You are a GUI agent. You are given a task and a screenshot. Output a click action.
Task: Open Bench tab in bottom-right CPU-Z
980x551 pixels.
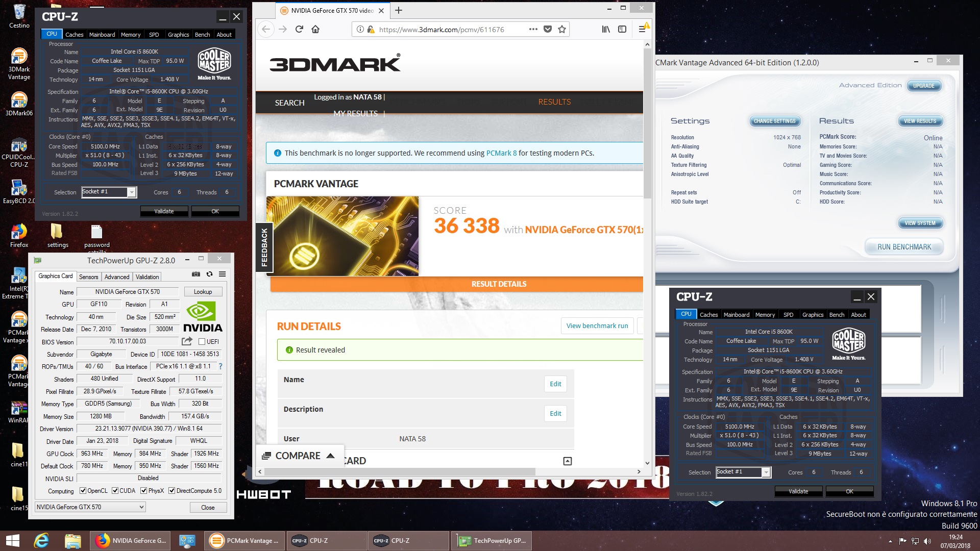[837, 315]
